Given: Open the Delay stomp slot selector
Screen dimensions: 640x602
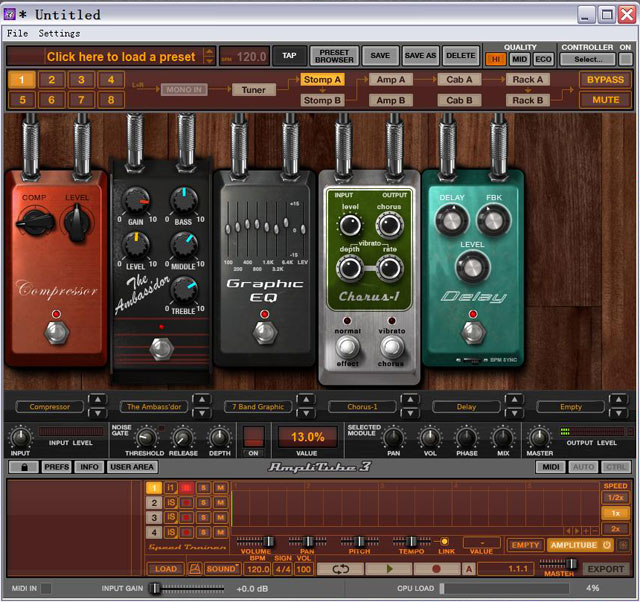Looking at the screenshot, I should click(x=466, y=407).
